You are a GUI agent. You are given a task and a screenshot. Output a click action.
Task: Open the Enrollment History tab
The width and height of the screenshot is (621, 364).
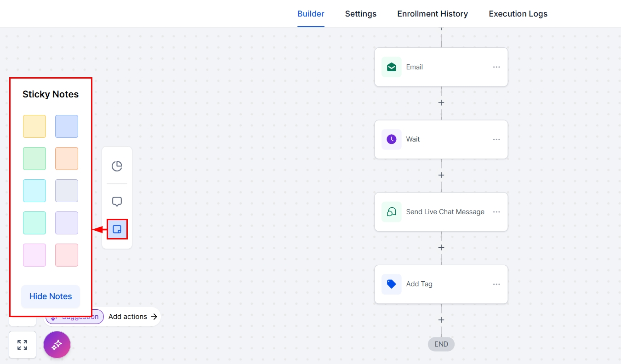pyautogui.click(x=433, y=14)
